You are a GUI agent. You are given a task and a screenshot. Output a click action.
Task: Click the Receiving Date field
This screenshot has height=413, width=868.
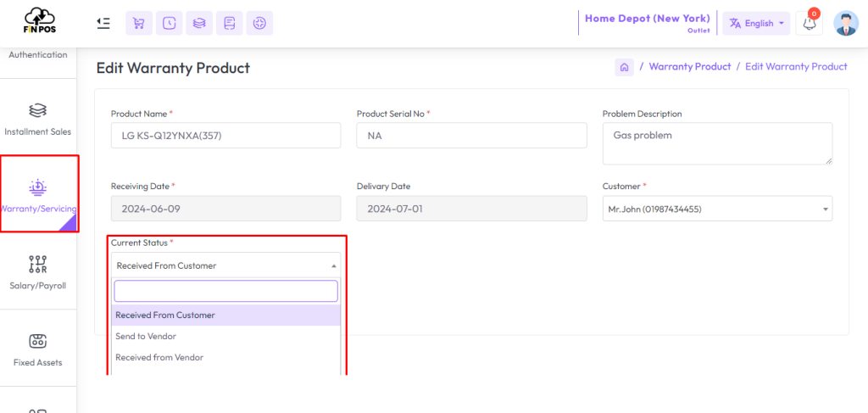coord(225,209)
